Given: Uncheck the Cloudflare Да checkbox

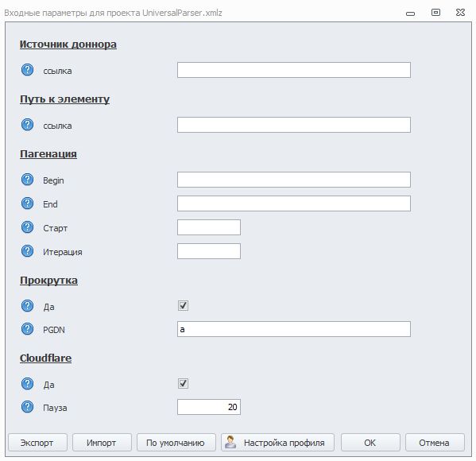Looking at the screenshot, I should click(x=183, y=383).
